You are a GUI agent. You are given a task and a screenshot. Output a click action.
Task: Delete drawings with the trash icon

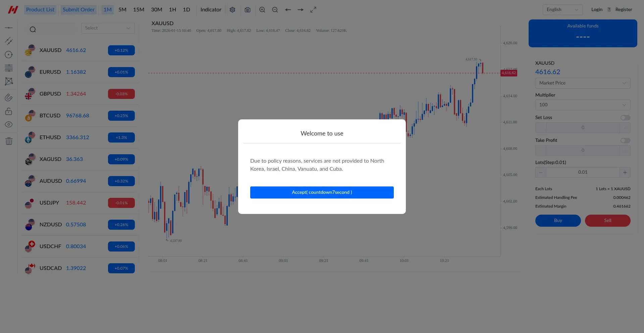[9, 141]
